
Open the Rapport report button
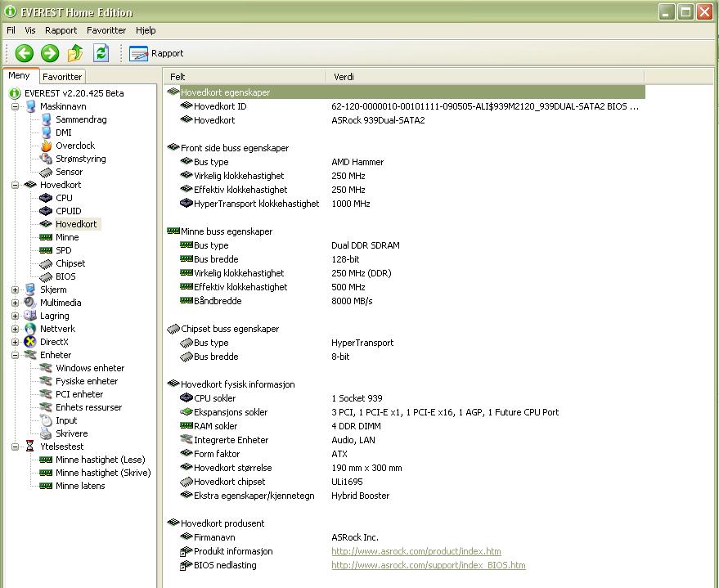156,53
